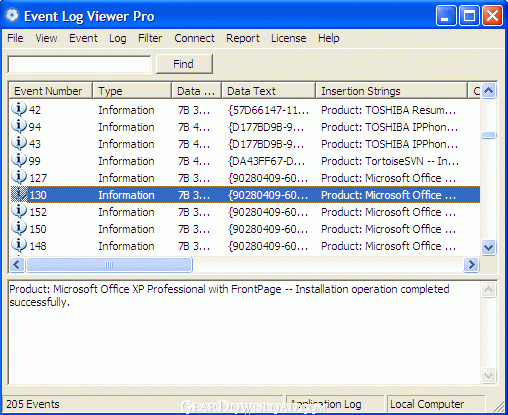
Task: Click the information icon for event 152
Action: click(x=19, y=211)
